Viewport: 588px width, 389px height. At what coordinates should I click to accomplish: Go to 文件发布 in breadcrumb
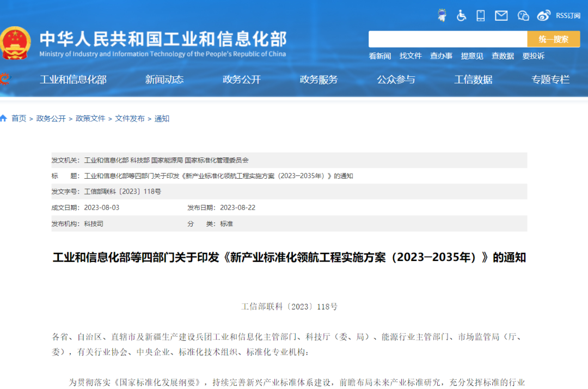pyautogui.click(x=130, y=119)
